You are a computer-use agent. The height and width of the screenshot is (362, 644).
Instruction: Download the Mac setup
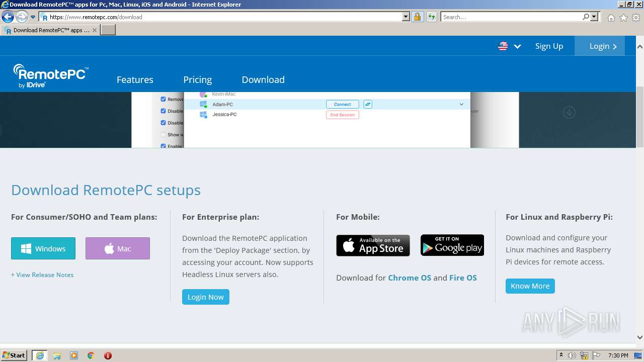coord(118,248)
